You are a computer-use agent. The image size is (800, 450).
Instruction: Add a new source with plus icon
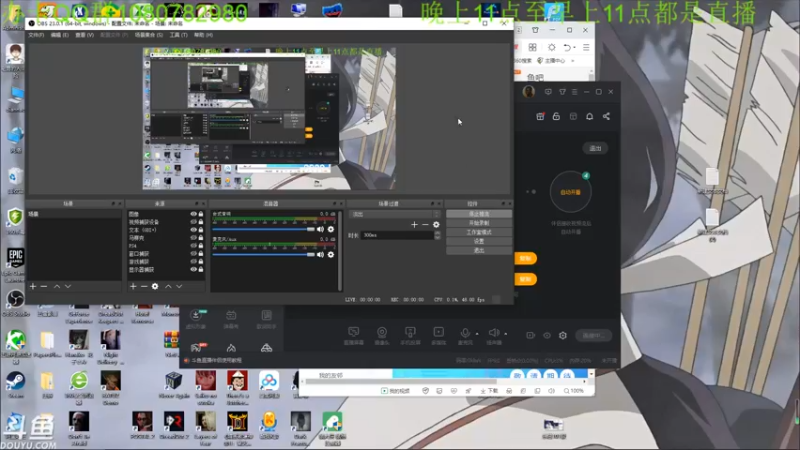[x=133, y=287]
